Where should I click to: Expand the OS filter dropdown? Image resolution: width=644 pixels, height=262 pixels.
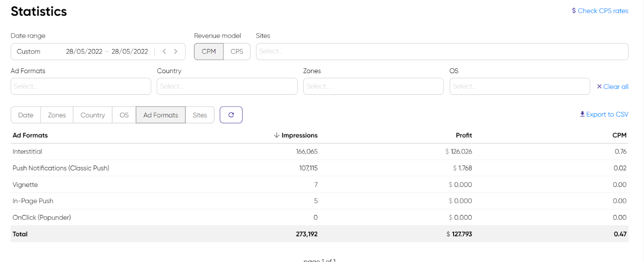(519, 86)
